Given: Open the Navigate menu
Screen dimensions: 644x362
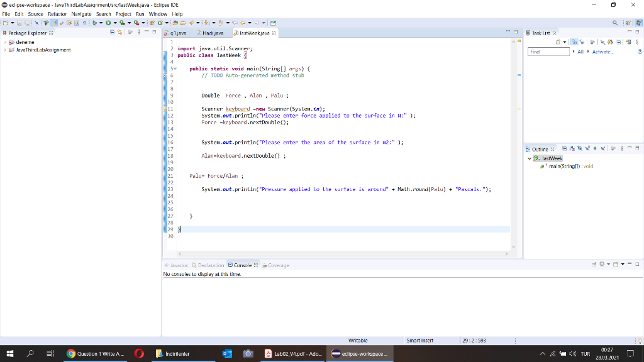Looking at the screenshot, I should (81, 14).
